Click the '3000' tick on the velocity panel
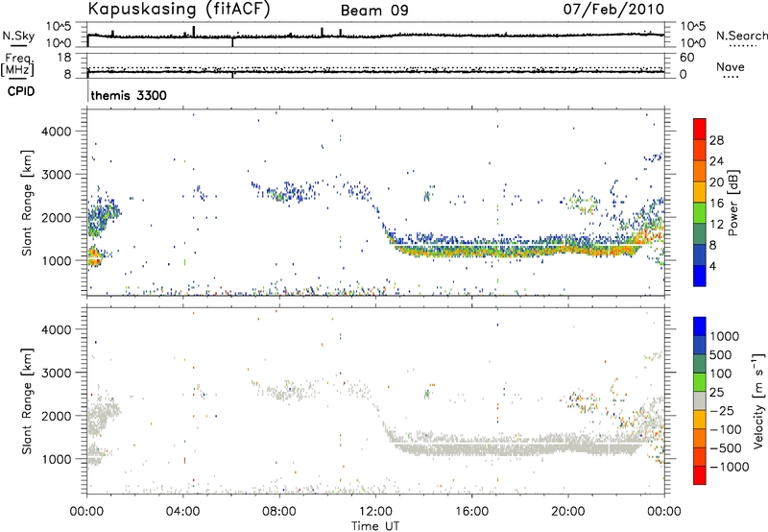The height and width of the screenshot is (532, 768). (56, 373)
